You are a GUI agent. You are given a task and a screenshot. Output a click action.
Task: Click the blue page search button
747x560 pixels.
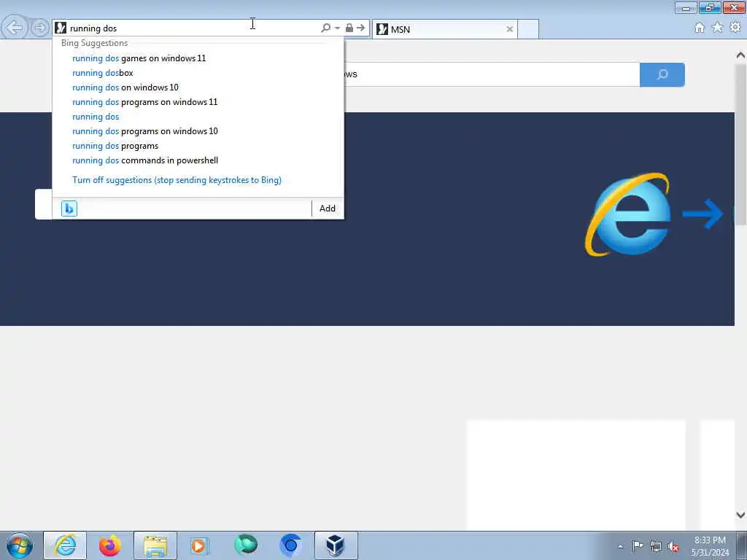point(662,74)
